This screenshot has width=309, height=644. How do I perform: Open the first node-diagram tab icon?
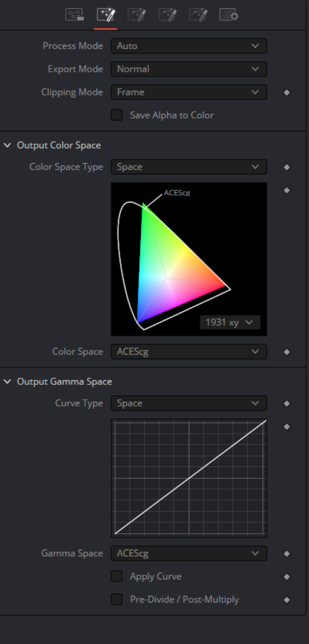tap(74, 15)
